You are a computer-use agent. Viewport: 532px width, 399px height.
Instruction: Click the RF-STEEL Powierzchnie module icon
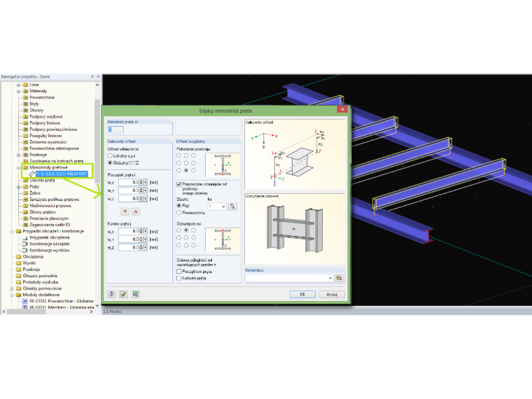coord(25,301)
